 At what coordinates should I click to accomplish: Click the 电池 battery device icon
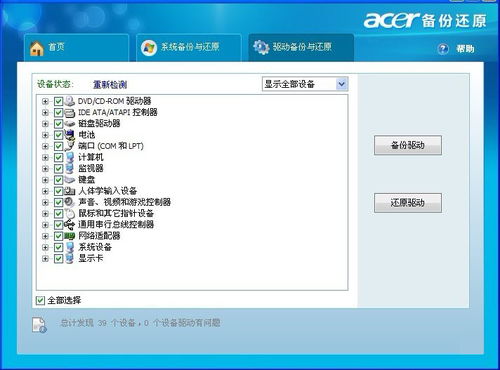point(69,135)
